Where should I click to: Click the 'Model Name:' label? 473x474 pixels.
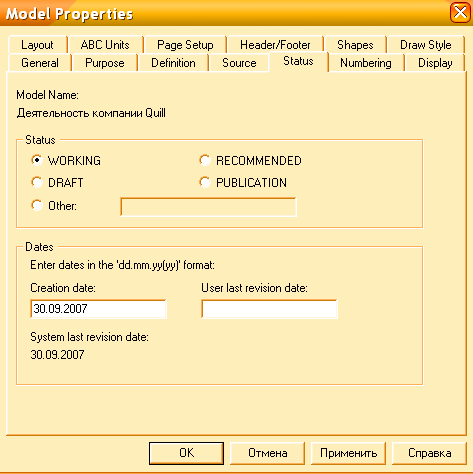(47, 95)
